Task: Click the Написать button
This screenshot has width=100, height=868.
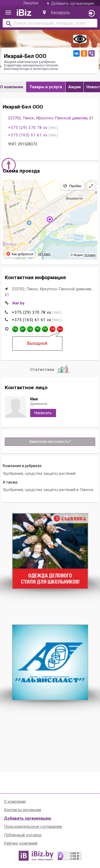Action: 43,413
